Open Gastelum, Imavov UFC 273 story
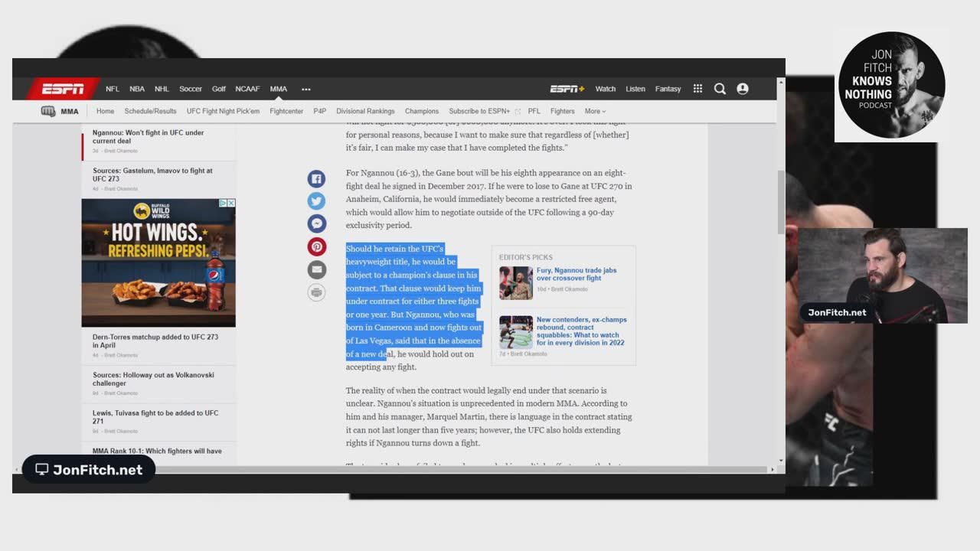This screenshot has height=551, width=980. point(153,174)
